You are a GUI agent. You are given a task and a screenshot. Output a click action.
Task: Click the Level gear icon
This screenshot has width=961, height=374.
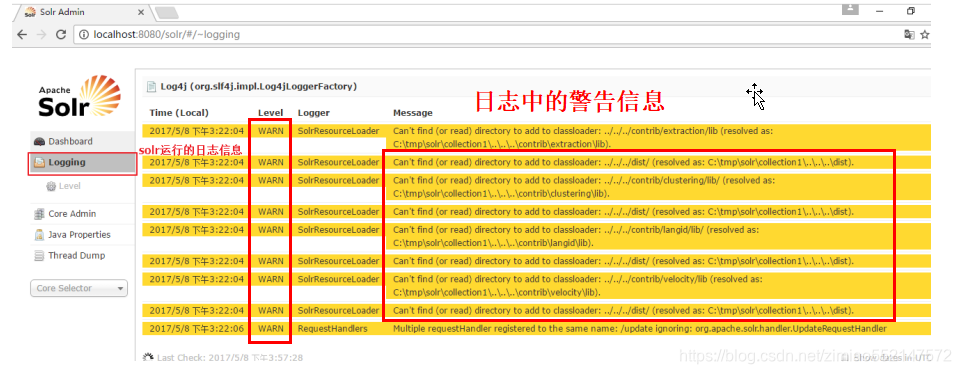coord(51,186)
